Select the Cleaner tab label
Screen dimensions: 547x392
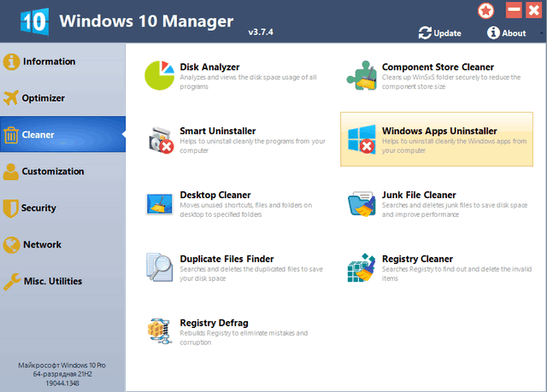coord(38,135)
